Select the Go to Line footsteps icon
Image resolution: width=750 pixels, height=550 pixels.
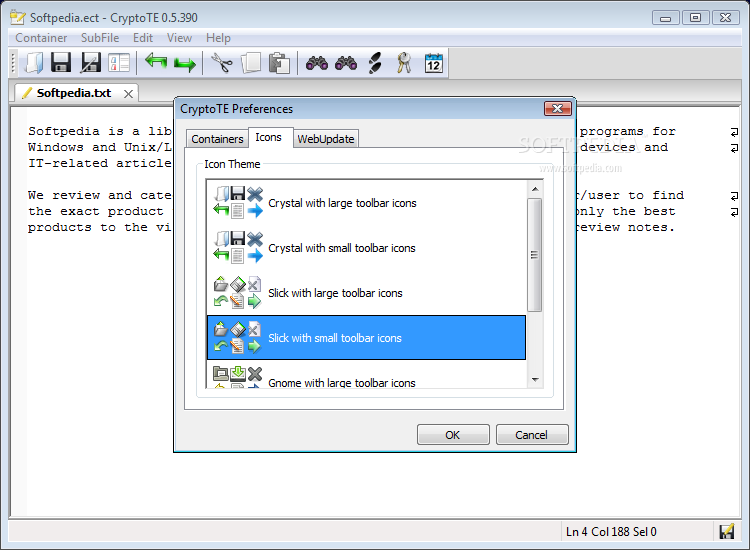point(375,63)
